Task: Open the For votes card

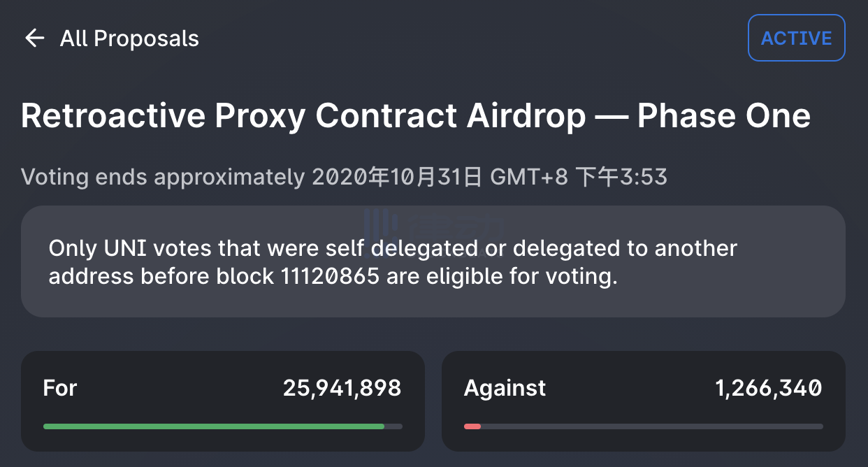Action: [223, 401]
